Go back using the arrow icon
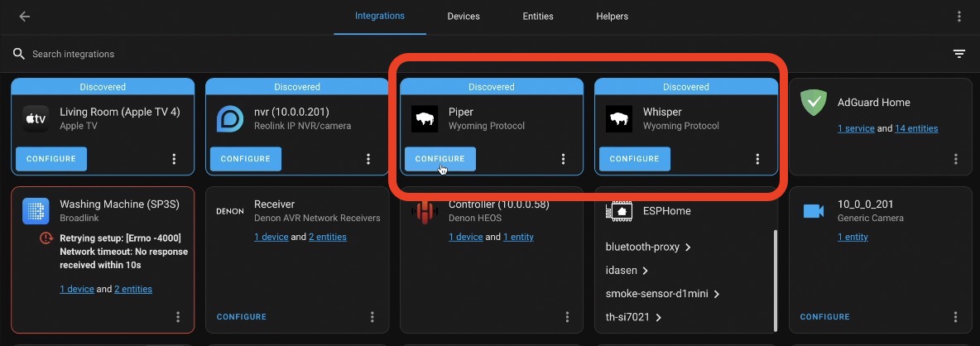980x346 pixels. pyautogui.click(x=24, y=17)
